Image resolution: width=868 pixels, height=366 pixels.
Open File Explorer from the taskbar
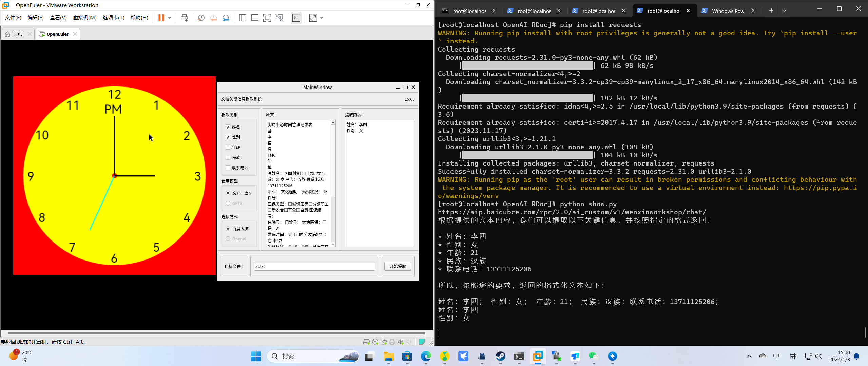(x=388, y=356)
